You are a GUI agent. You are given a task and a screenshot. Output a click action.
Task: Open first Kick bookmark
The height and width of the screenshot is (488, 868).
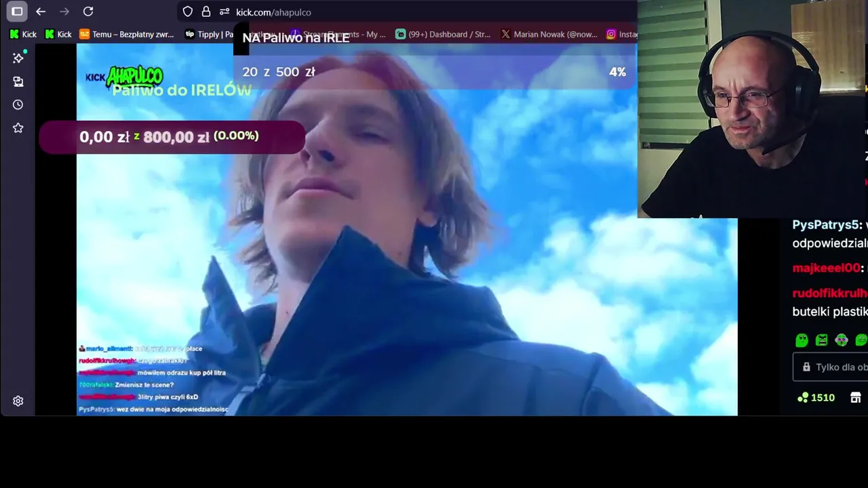(23, 34)
